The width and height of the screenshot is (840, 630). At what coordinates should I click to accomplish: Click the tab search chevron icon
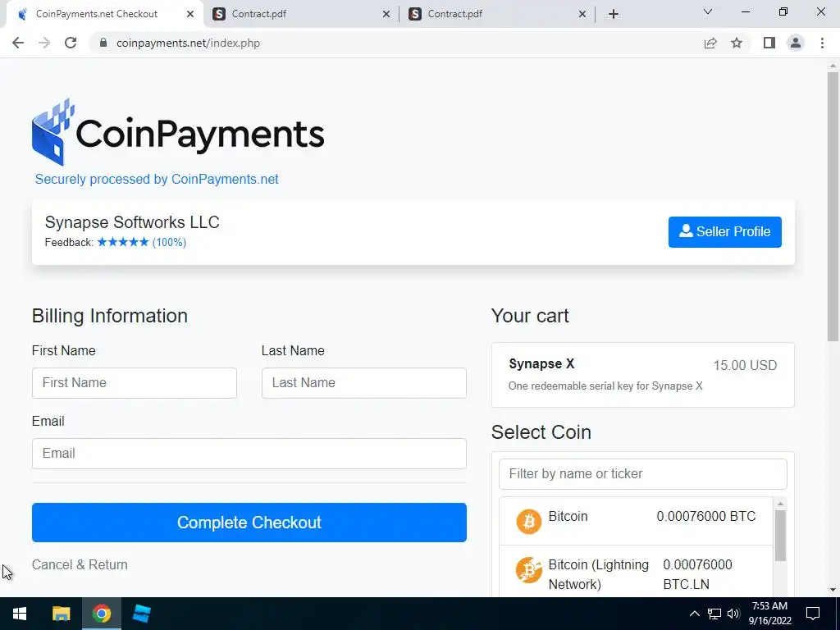pyautogui.click(x=708, y=11)
